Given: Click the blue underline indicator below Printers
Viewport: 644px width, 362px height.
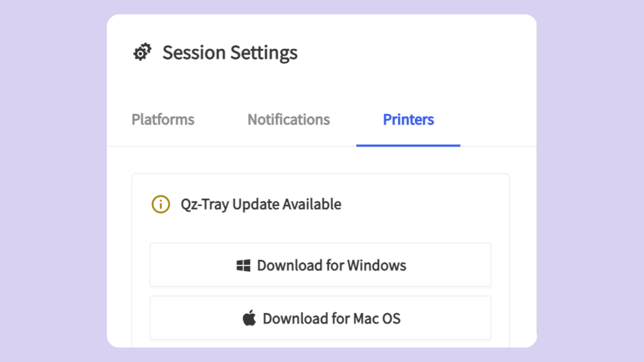Looking at the screenshot, I should pos(408,144).
